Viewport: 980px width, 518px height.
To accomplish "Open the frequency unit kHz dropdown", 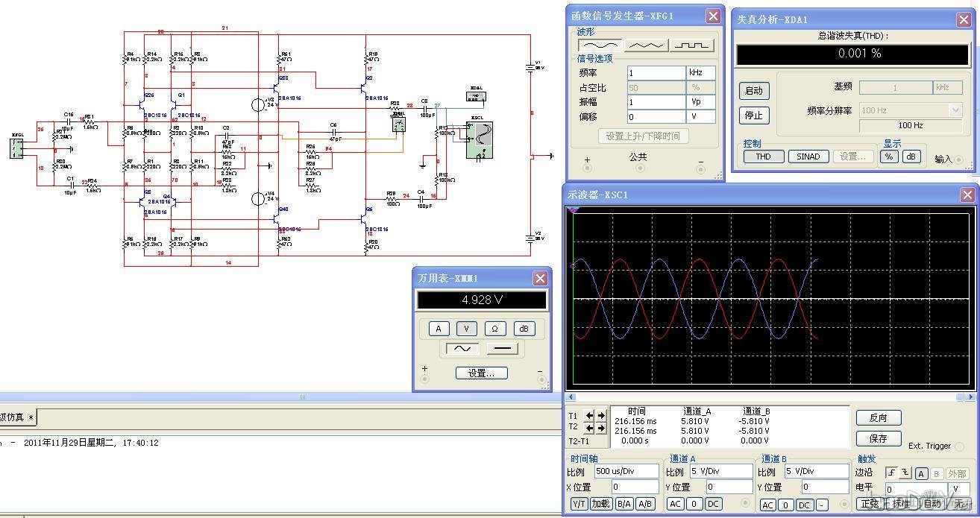I will point(701,73).
